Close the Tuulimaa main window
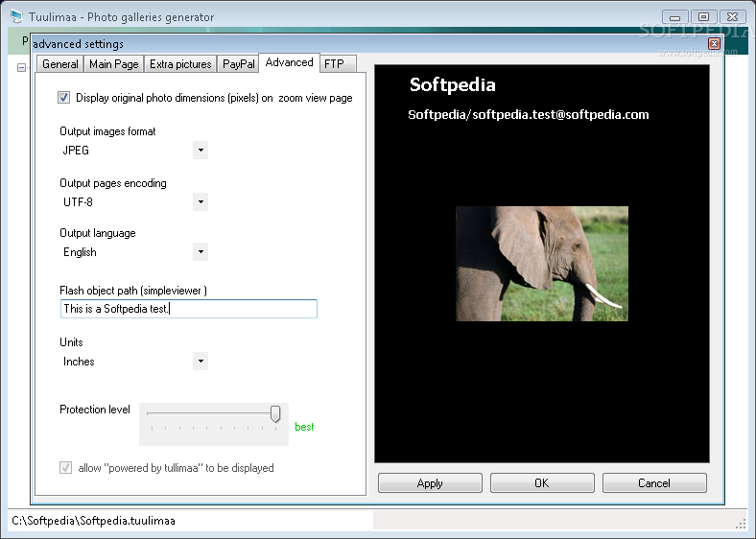 [x=732, y=17]
